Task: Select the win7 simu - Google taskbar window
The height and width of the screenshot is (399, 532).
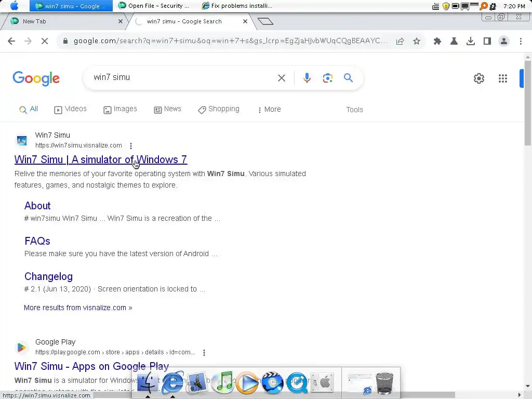Action: click(x=71, y=6)
